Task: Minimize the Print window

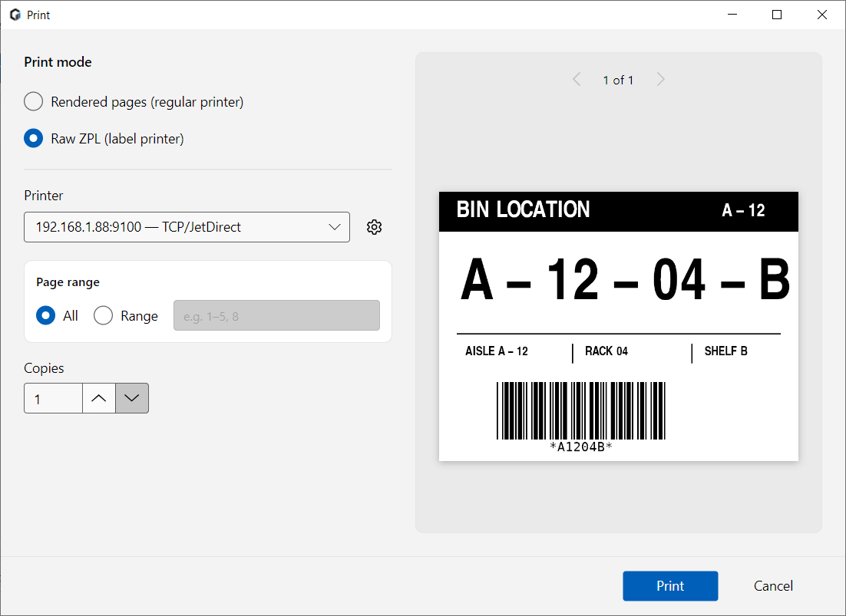Action: [x=732, y=15]
